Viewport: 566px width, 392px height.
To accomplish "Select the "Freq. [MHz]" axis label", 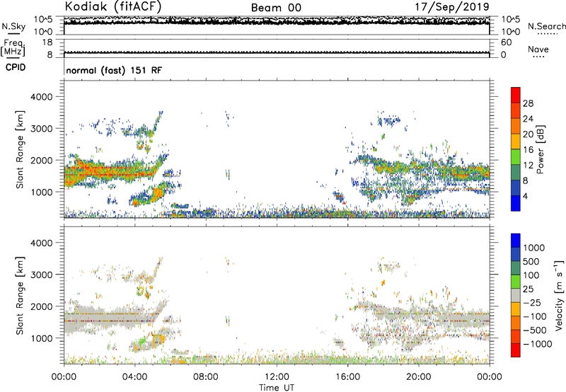I will click(13, 47).
